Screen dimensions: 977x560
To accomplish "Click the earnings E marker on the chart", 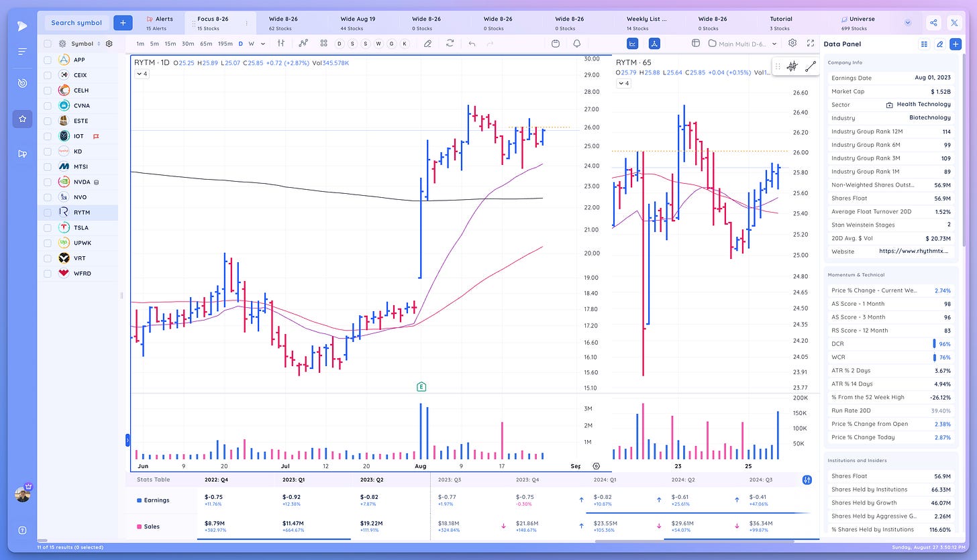I will [x=421, y=386].
